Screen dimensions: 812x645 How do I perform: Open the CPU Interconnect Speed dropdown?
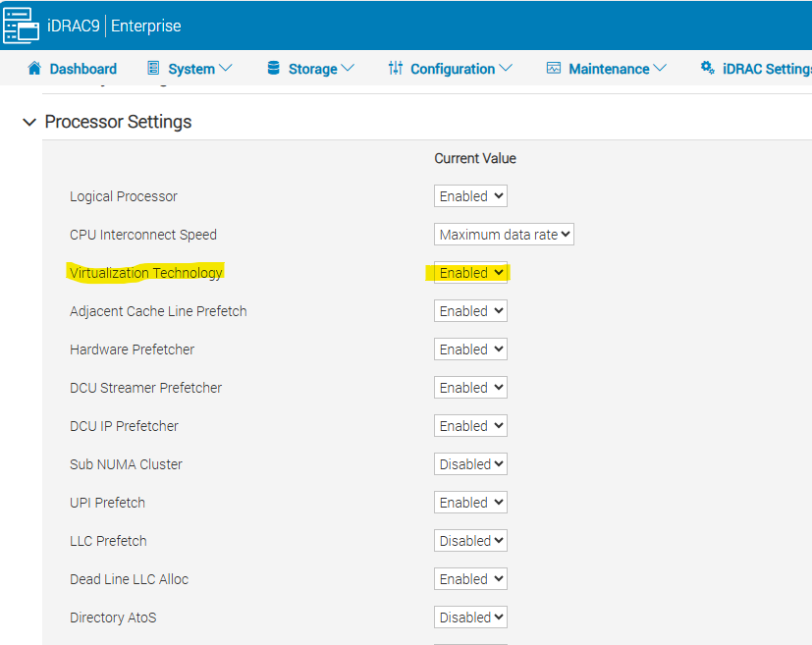(x=503, y=234)
